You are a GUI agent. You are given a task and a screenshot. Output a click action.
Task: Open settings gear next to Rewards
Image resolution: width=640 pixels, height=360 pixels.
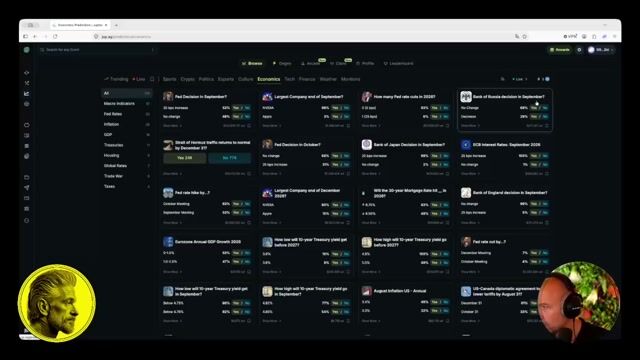click(x=579, y=50)
